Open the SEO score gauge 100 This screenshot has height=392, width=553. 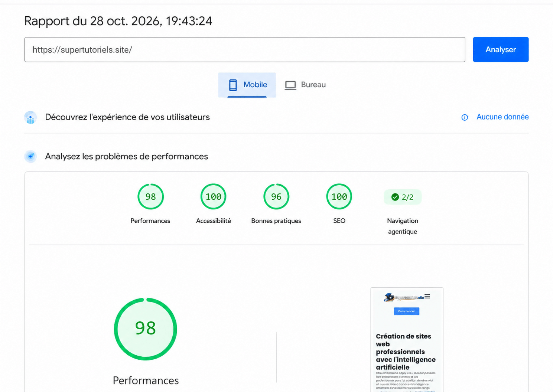[339, 196]
